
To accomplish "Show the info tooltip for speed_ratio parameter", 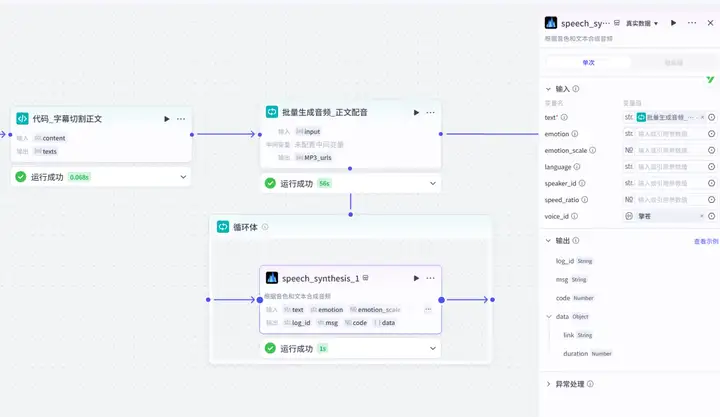I will tap(585, 200).
